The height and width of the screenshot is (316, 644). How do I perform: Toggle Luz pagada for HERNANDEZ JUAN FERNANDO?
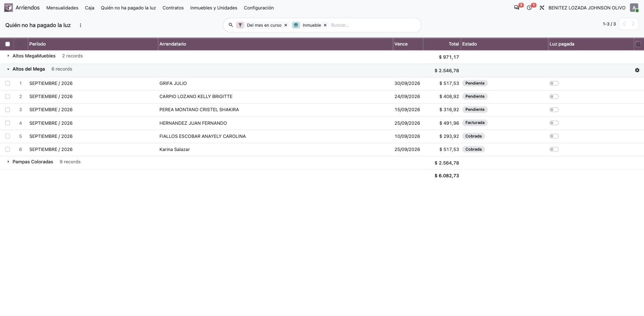tap(554, 123)
